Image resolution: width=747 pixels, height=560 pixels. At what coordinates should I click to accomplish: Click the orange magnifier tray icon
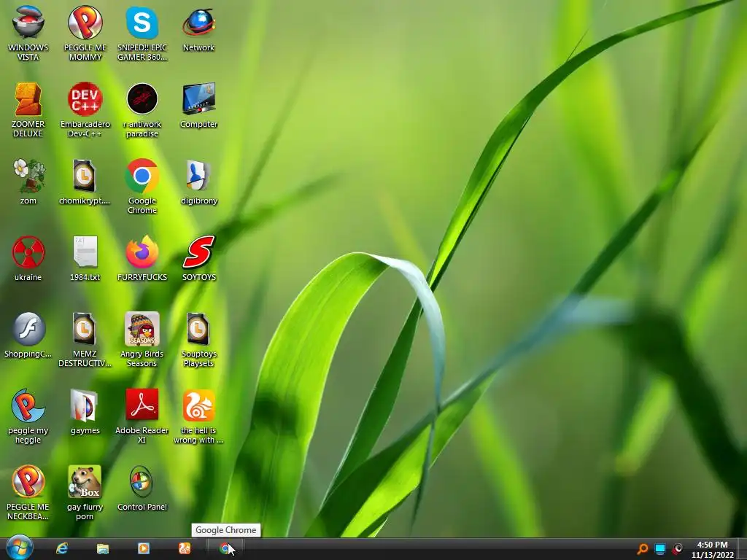(643, 549)
